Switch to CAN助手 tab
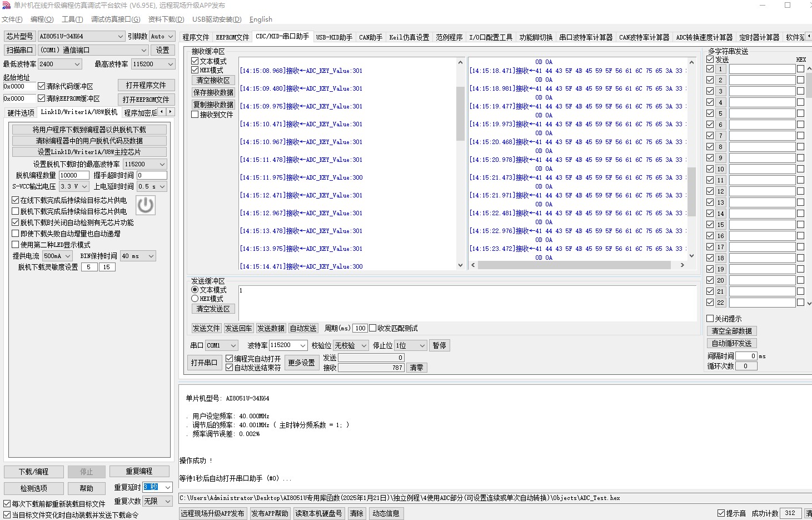 click(371, 37)
